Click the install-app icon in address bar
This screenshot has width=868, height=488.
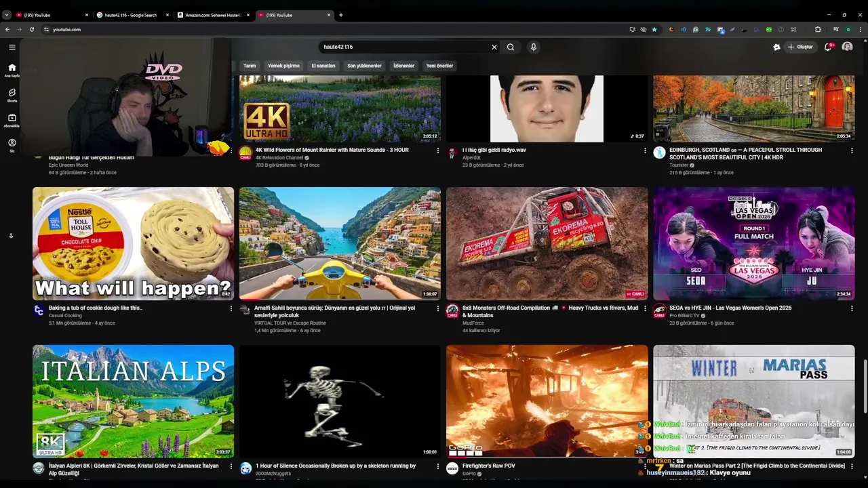click(x=632, y=29)
